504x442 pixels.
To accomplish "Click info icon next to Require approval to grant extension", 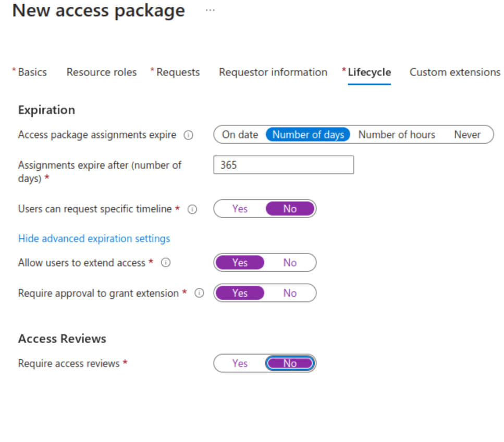I will click(x=199, y=293).
